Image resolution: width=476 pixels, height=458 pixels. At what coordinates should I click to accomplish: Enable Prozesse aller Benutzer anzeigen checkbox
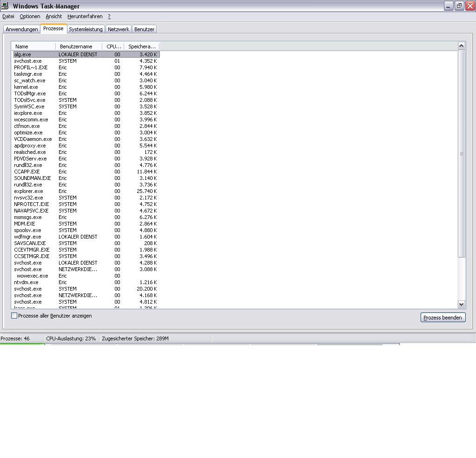tap(14, 316)
